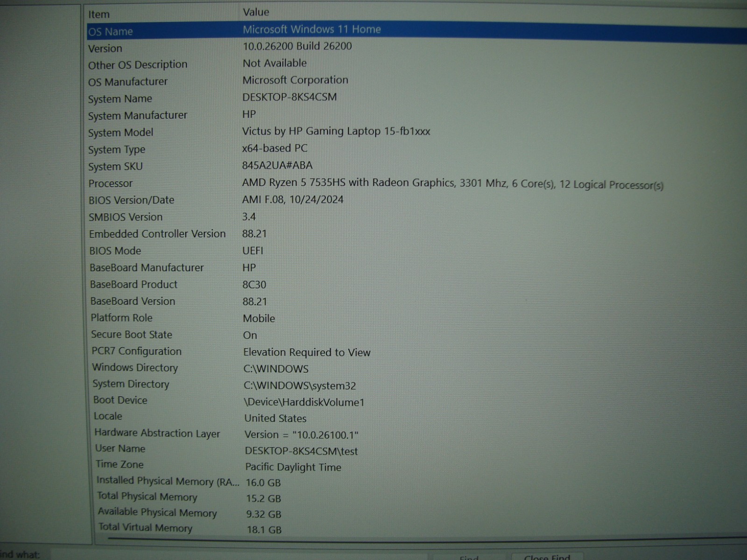747x560 pixels.
Task: Select the SMBIOS Version item
Action: coord(126,217)
